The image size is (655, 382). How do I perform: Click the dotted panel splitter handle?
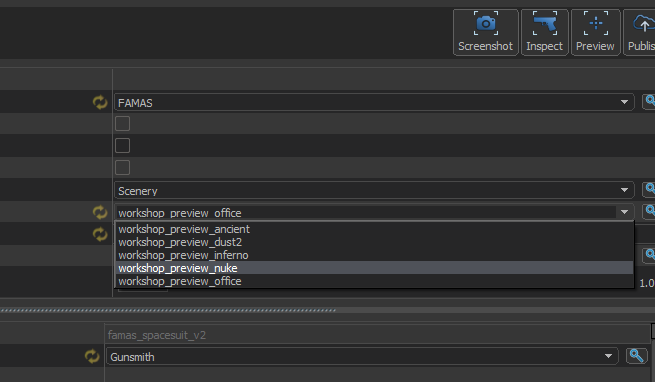[168, 311]
